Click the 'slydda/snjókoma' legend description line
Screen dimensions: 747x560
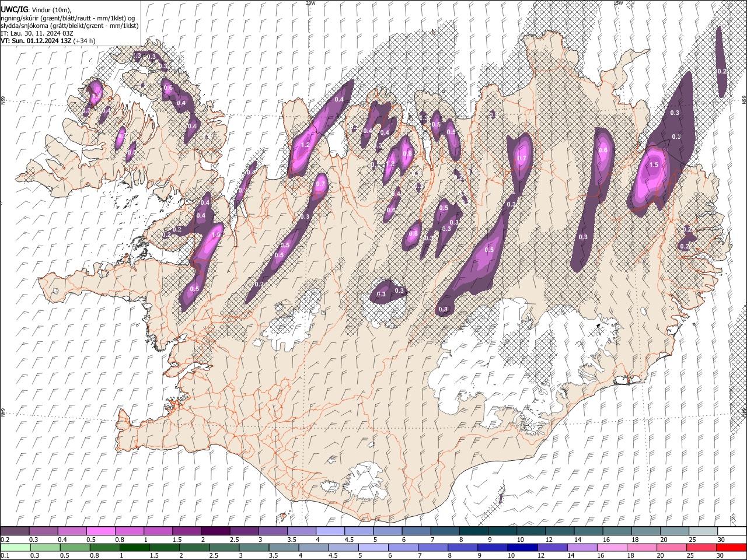tap(69, 26)
